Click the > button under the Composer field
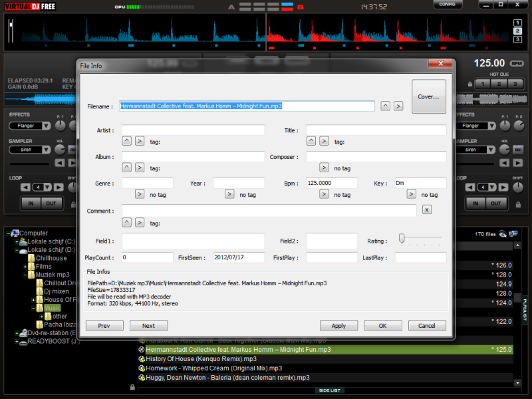Screen dimensions: 532x399 [x=324, y=168]
